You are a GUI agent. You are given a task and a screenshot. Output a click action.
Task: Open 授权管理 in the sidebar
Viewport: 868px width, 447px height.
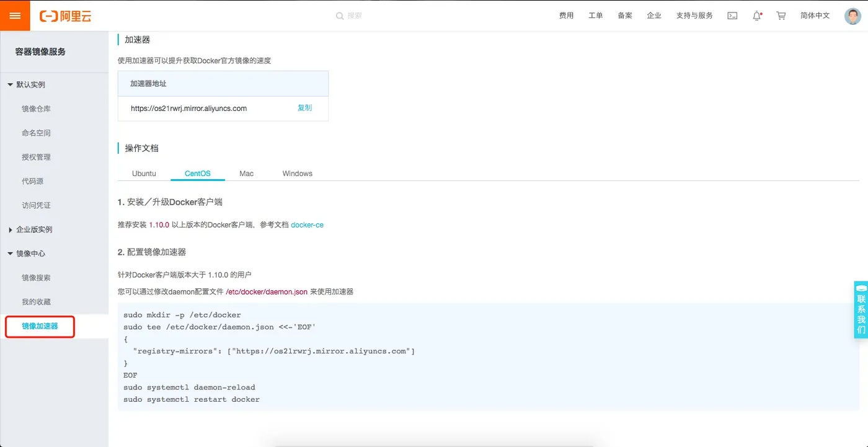(x=36, y=157)
